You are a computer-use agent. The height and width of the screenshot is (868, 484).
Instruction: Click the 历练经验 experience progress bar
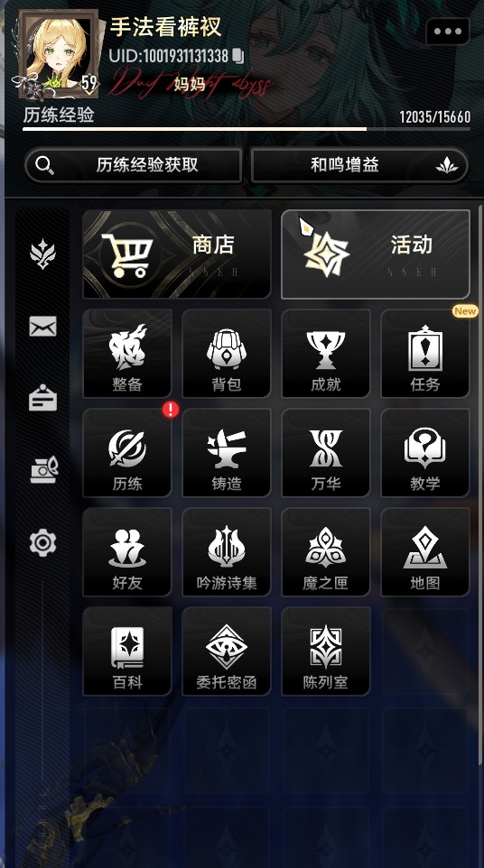tap(247, 129)
